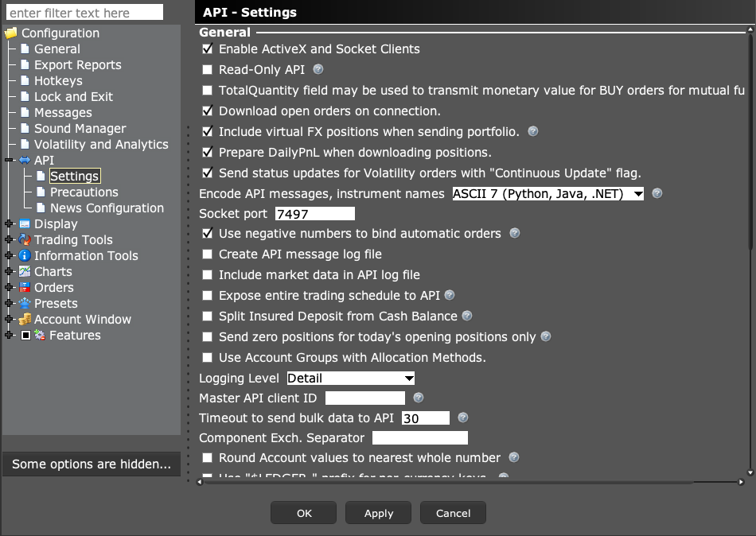756x536 pixels.
Task: Click the API double-arrow icon in tree
Action: [25, 160]
